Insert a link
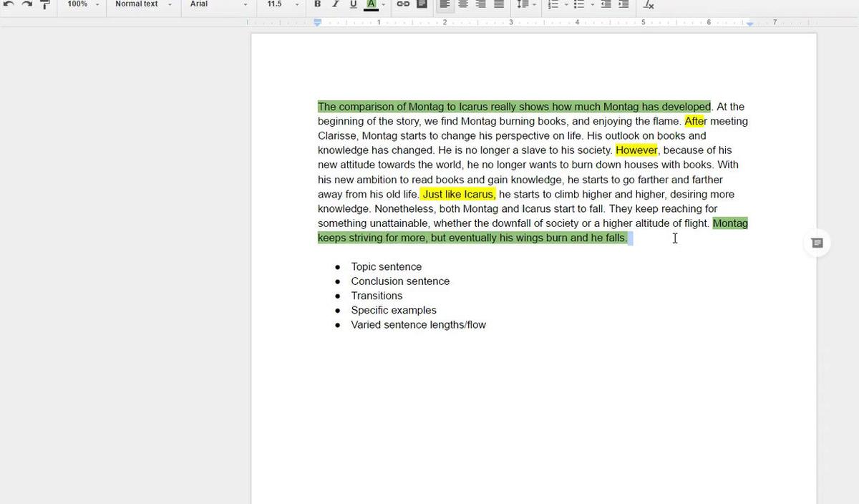859x504 pixels. [x=403, y=4]
